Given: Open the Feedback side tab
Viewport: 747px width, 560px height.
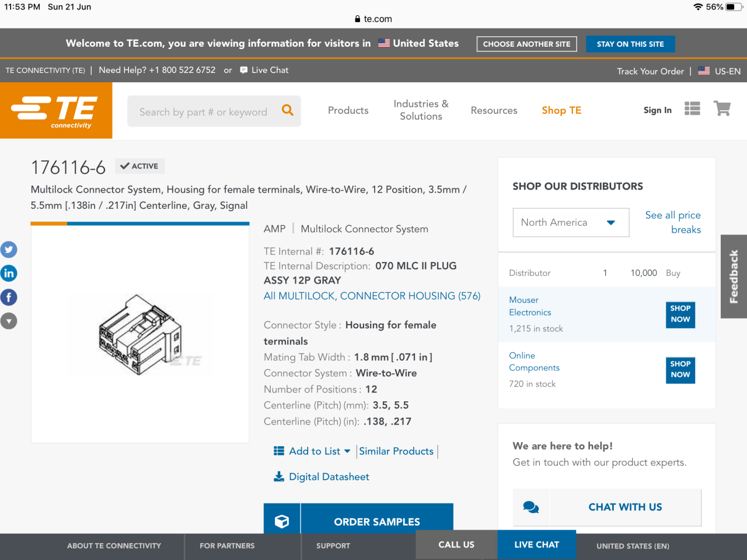Looking at the screenshot, I should (x=734, y=276).
